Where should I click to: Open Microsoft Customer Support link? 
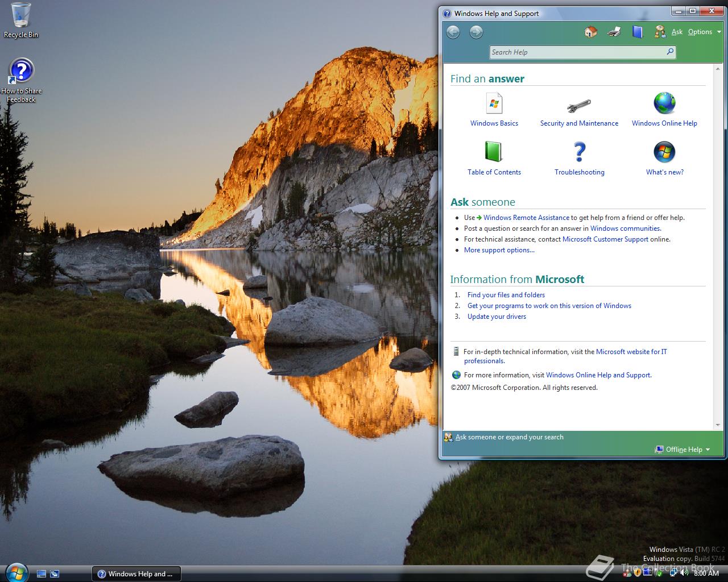(605, 239)
